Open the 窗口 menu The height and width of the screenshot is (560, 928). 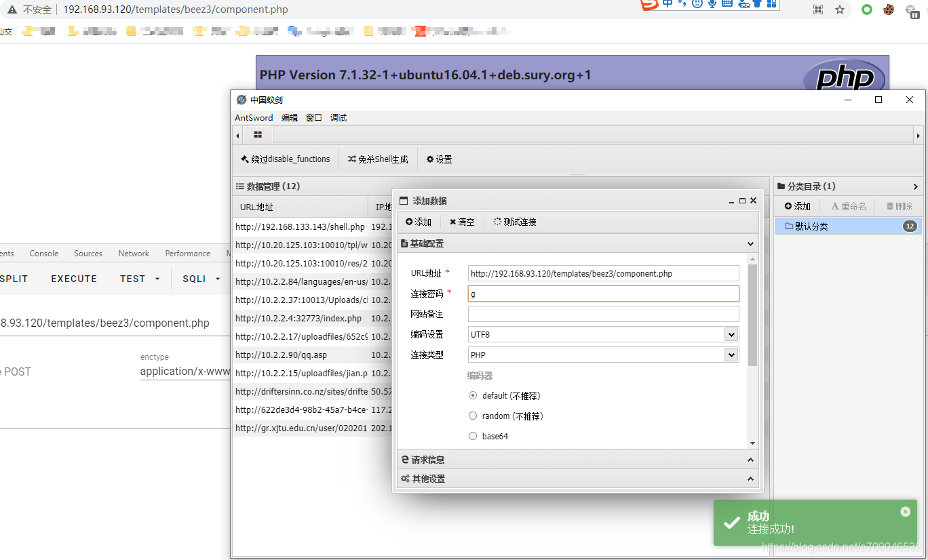tap(314, 118)
